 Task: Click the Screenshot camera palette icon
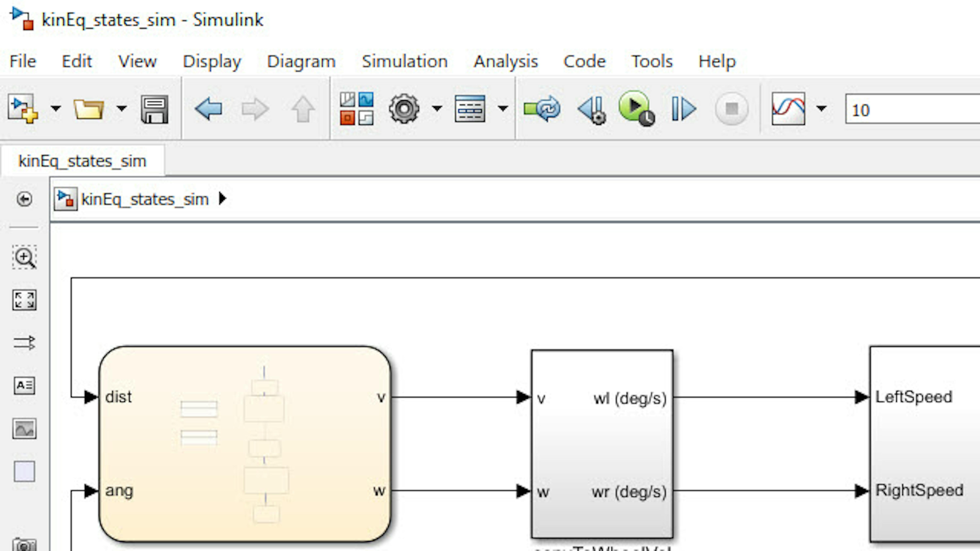coord(24,544)
